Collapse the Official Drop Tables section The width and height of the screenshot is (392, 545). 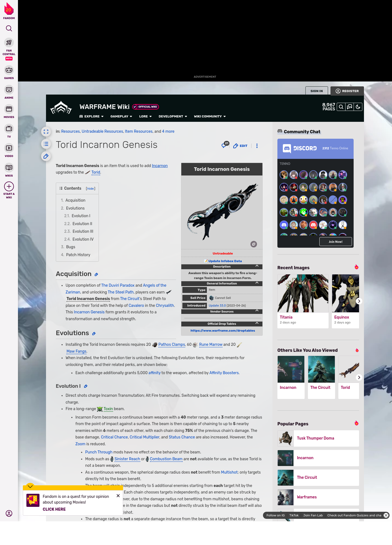[x=257, y=323]
